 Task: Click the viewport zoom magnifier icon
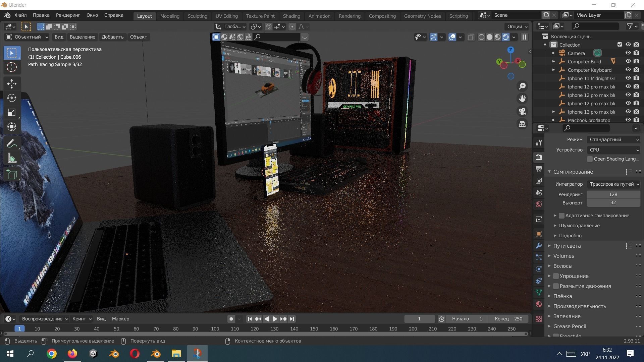[522, 86]
